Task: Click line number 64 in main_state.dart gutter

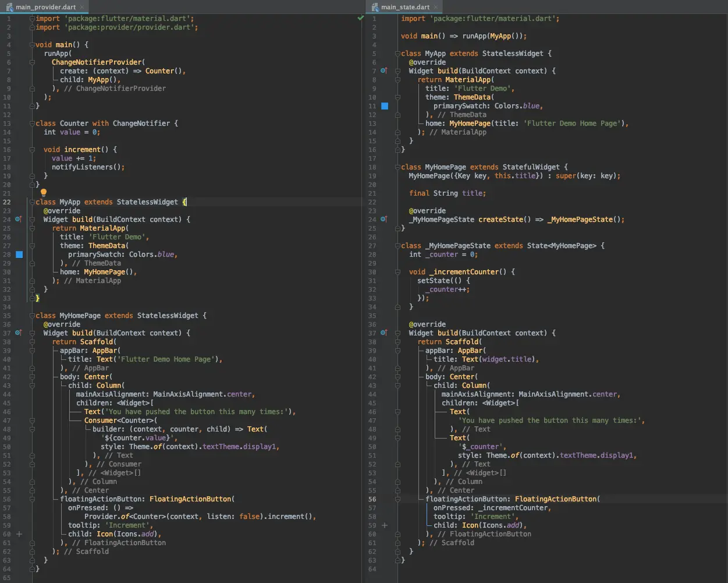Action: pos(372,569)
